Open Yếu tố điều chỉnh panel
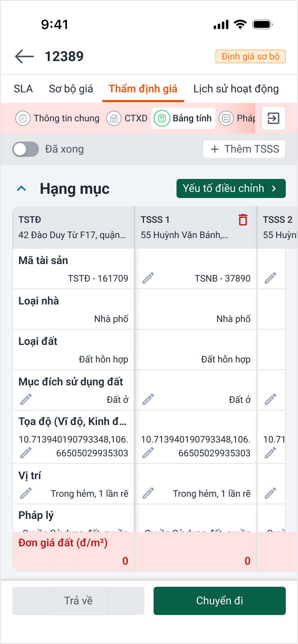Image resolution: width=298 pixels, height=644 pixels. (x=231, y=188)
